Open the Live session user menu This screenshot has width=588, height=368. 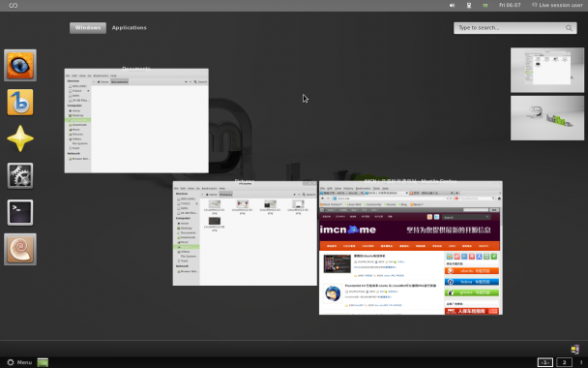click(x=557, y=5)
